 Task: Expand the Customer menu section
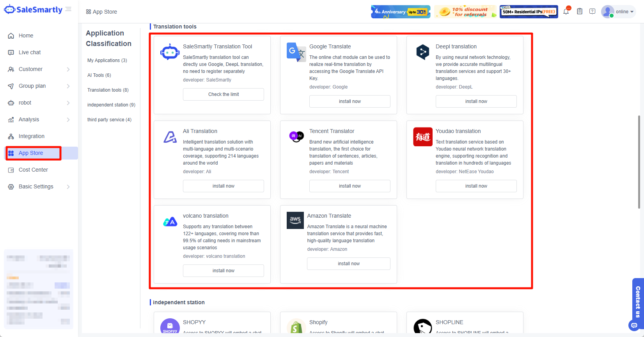pos(39,69)
